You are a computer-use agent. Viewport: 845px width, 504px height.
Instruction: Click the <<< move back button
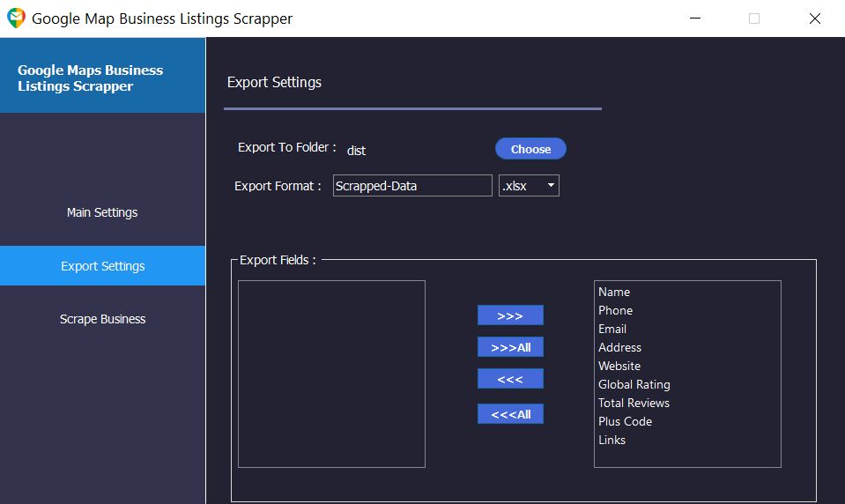(510, 379)
